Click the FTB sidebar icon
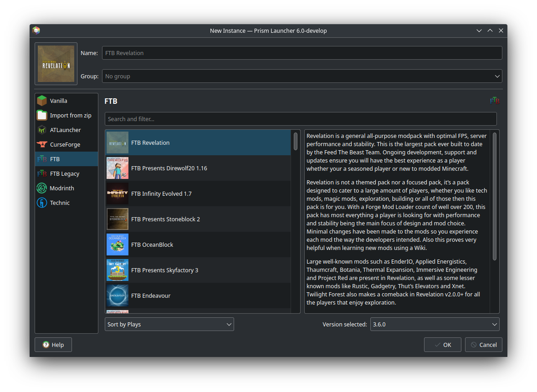This screenshot has height=392, width=537. [42, 159]
